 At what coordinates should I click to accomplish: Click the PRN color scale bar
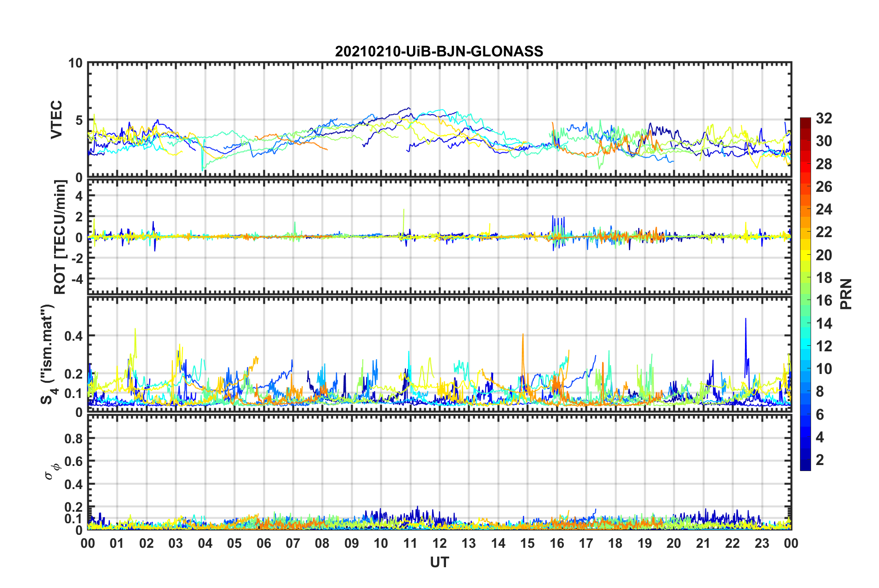pyautogui.click(x=805, y=294)
